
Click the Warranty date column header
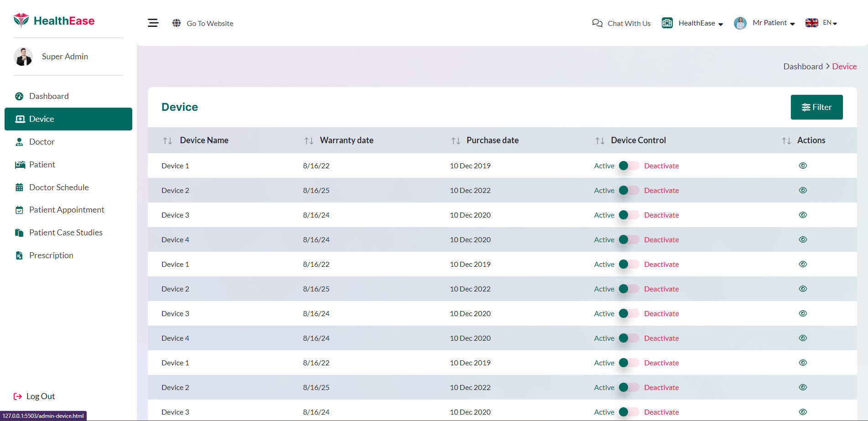(347, 140)
